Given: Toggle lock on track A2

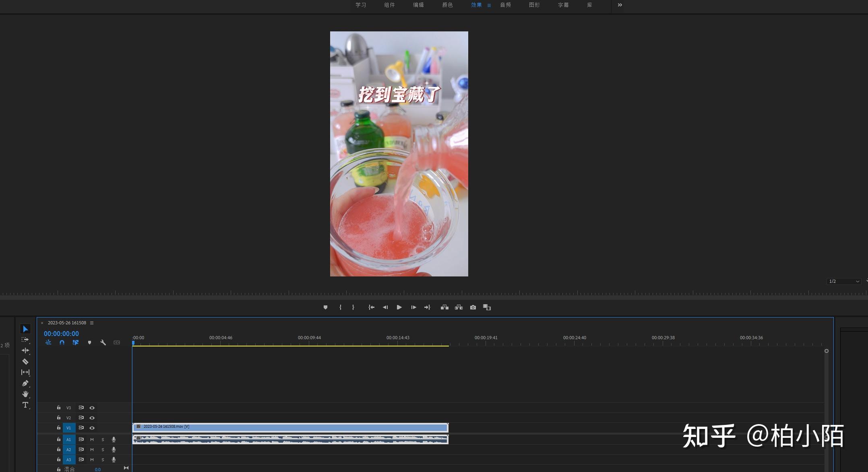Looking at the screenshot, I should tap(59, 449).
